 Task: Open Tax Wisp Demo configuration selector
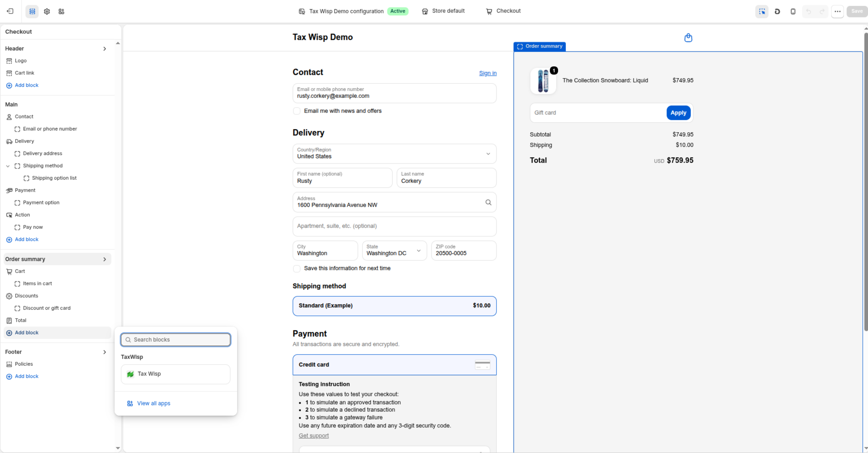pos(353,11)
